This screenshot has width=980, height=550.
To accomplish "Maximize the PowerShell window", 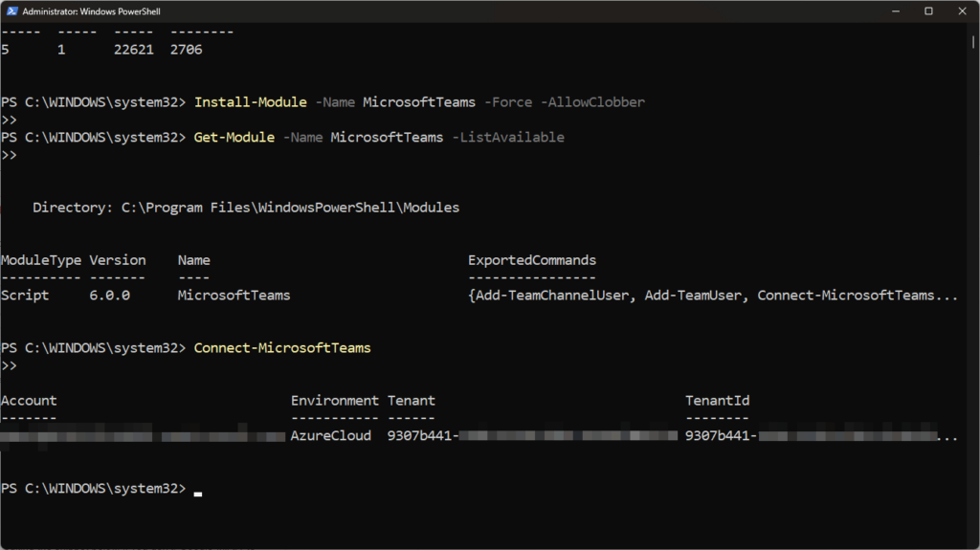I will click(928, 11).
